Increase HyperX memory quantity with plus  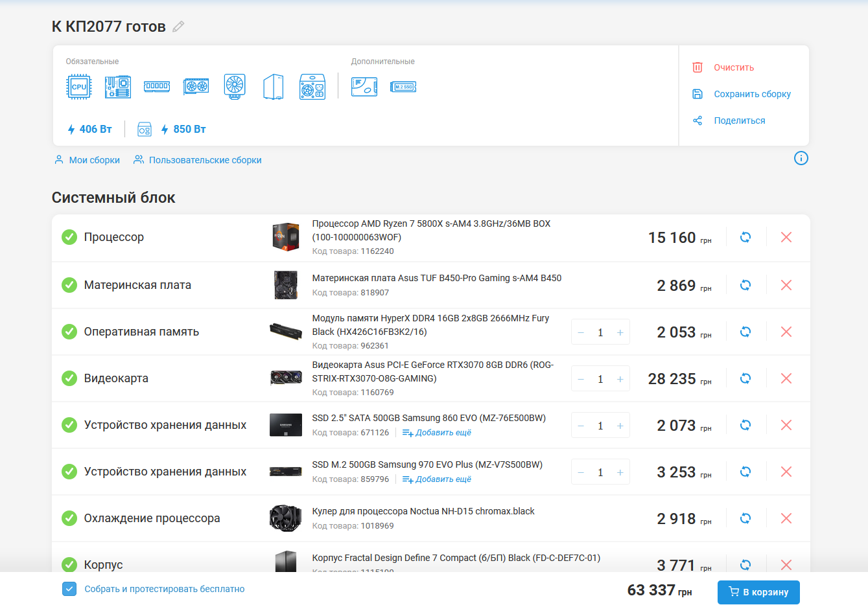(620, 332)
